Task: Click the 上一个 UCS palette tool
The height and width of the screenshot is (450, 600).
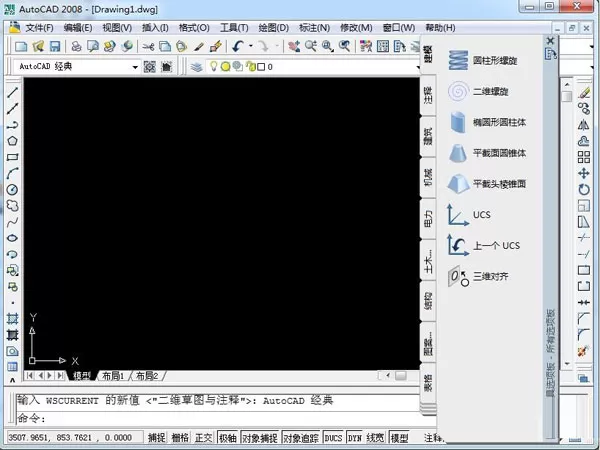Action: 484,245
